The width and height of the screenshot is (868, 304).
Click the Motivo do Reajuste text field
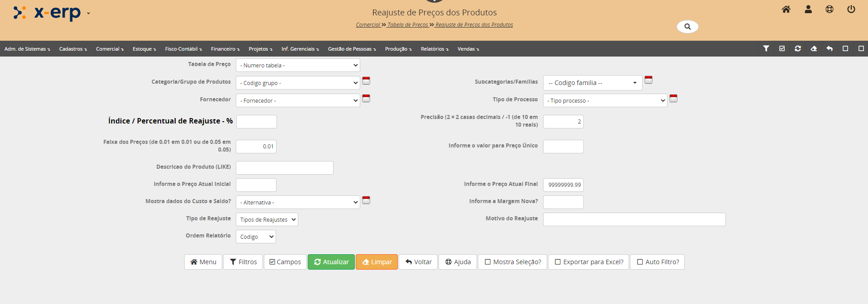[634, 220]
